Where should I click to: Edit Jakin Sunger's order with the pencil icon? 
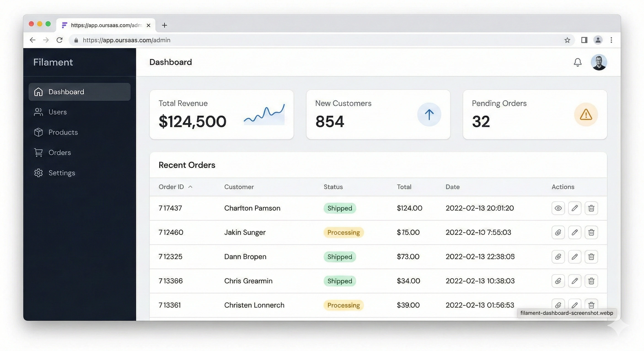pos(575,232)
